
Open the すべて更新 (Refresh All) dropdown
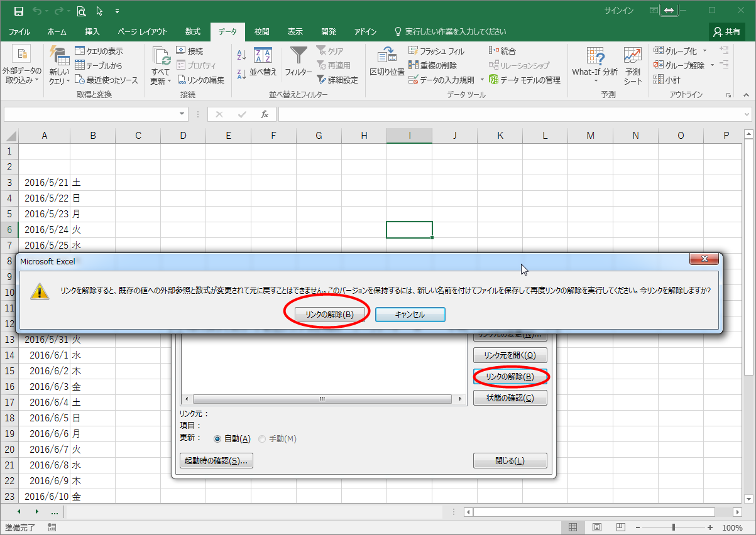coord(161,65)
